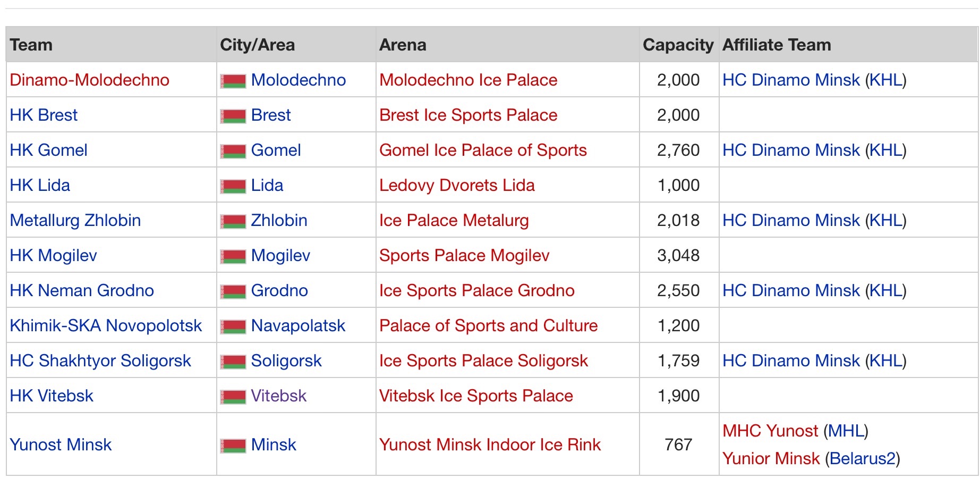
Task: Open the Yunost Minsk Indoor Ice Rink link
Action: (490, 445)
